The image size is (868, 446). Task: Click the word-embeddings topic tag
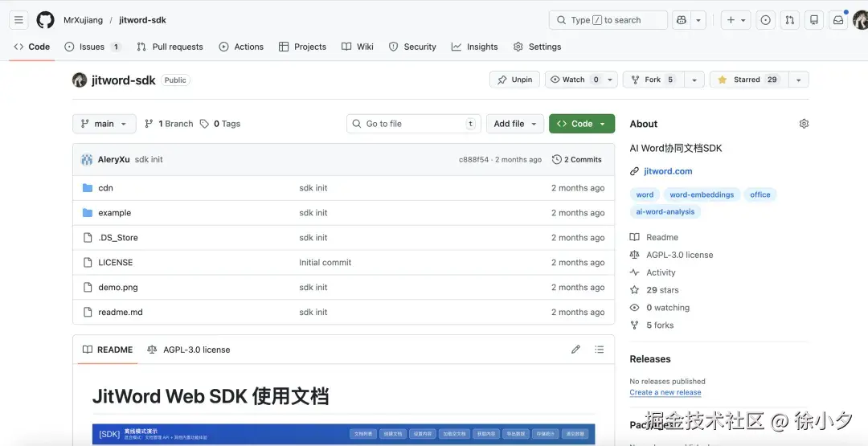point(702,194)
